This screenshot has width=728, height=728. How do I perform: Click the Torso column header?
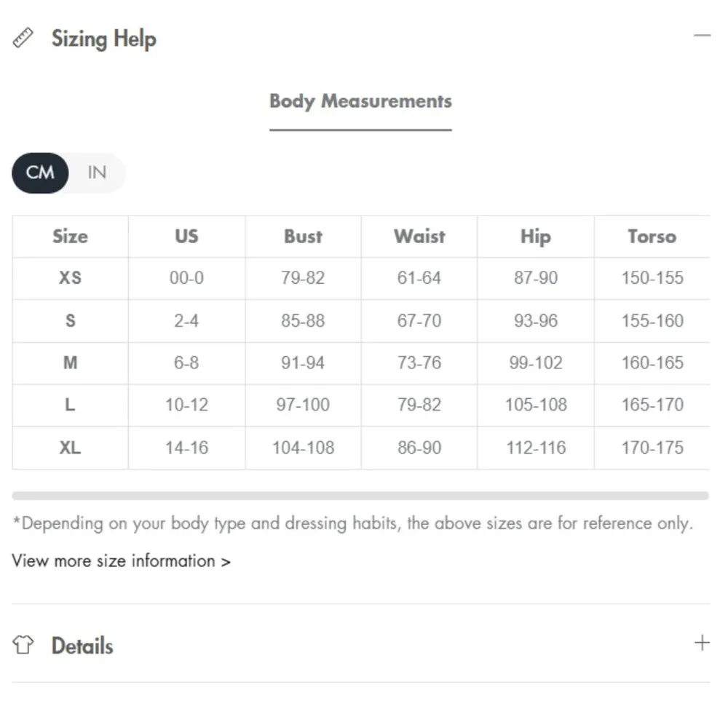pyautogui.click(x=652, y=237)
